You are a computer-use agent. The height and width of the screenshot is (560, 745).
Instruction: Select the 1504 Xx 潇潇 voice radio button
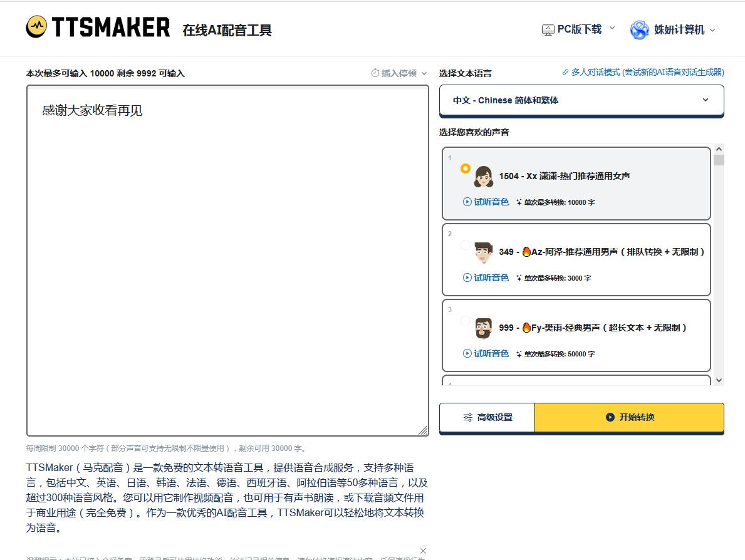[465, 169]
